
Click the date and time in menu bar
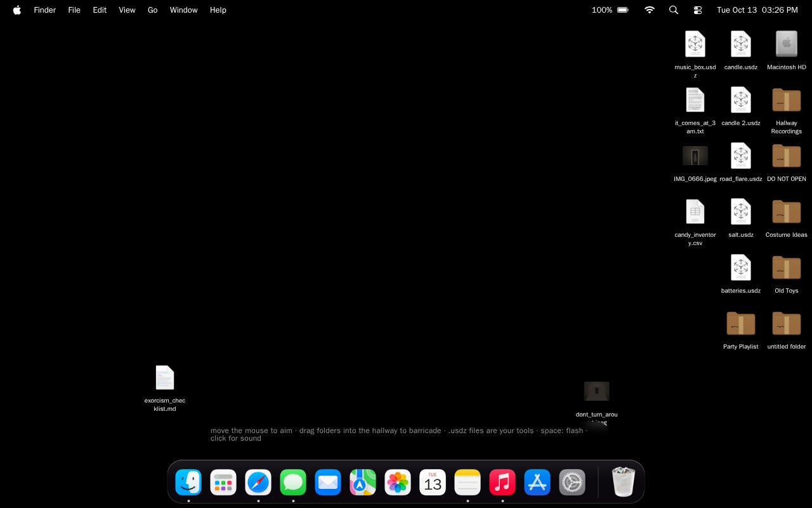[757, 10]
